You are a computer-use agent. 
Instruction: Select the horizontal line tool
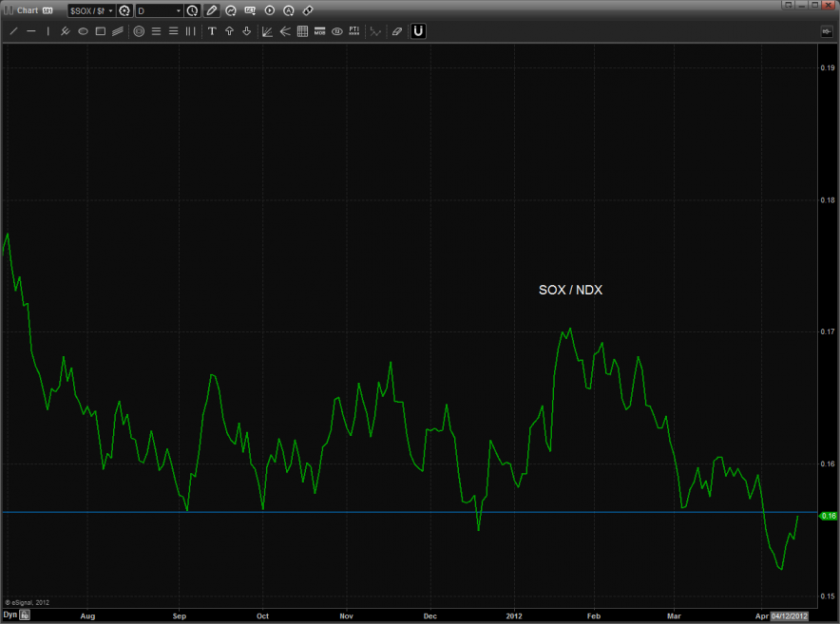[x=31, y=31]
